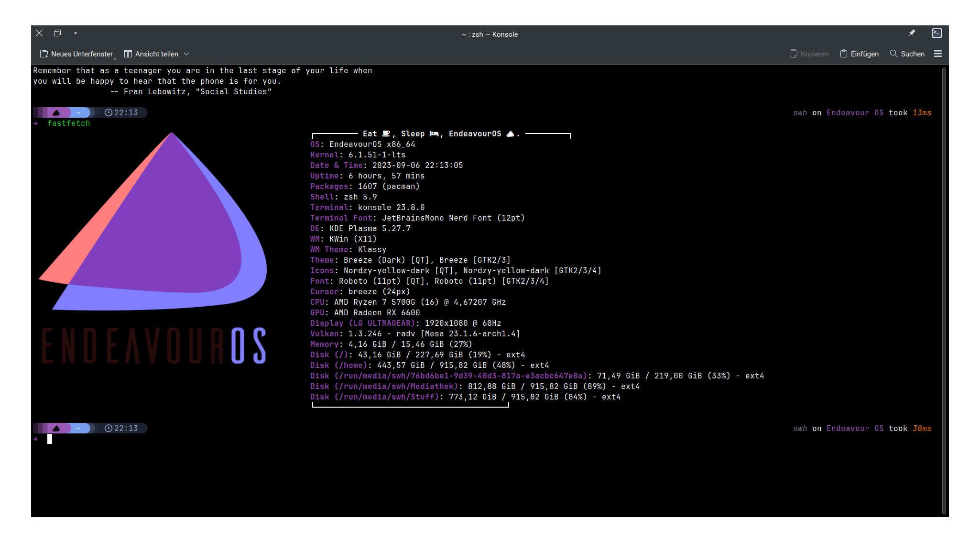980x554 pixels.
Task: Click the Fran Lebowitz quote attribution
Action: point(191,92)
